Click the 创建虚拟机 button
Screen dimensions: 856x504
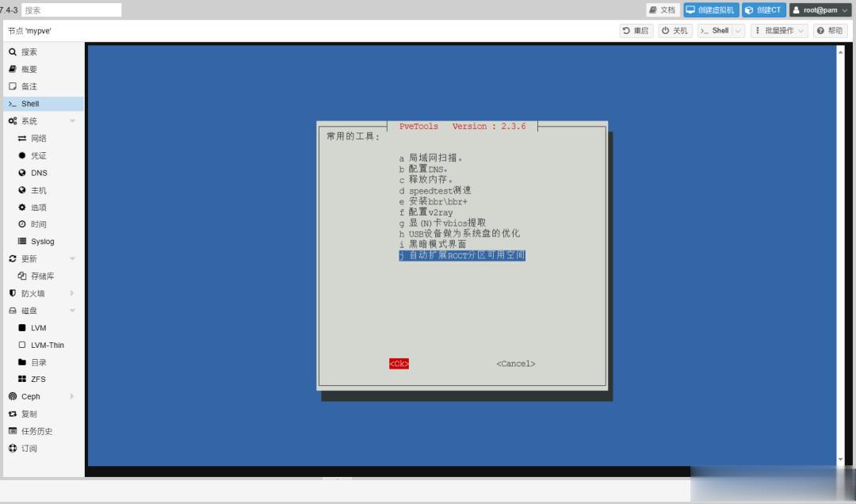(x=711, y=10)
